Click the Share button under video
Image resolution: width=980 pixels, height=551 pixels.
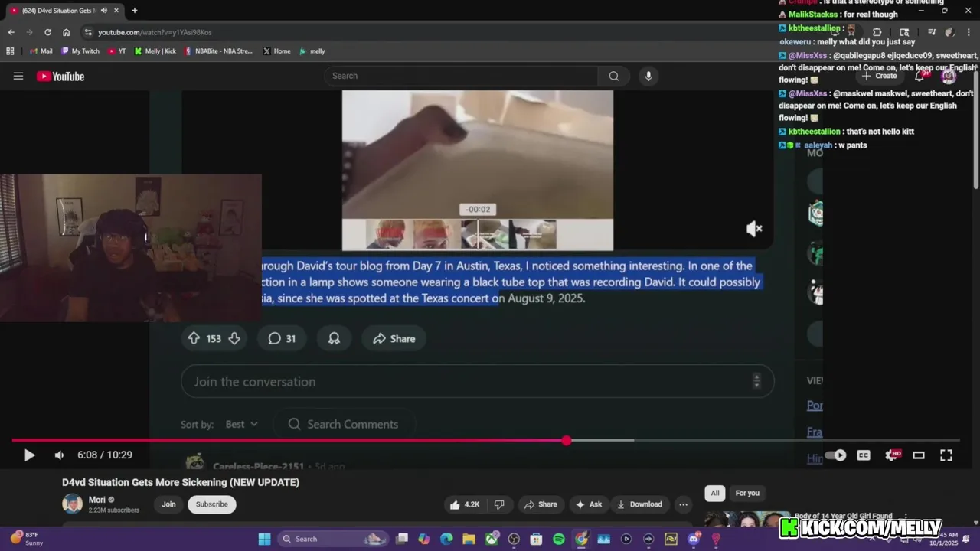pos(540,504)
